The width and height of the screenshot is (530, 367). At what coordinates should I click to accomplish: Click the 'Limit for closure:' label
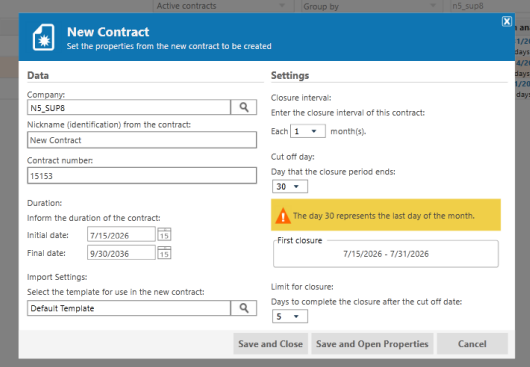tap(302, 287)
